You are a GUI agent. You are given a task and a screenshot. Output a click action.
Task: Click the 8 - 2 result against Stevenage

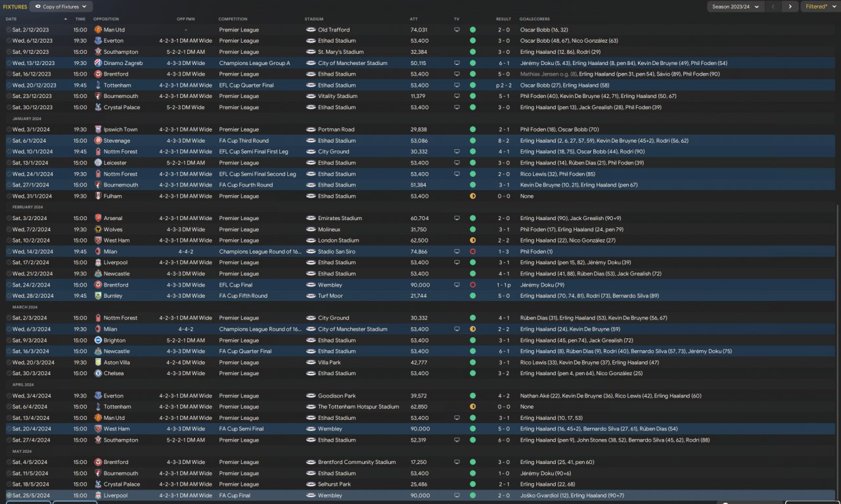503,141
